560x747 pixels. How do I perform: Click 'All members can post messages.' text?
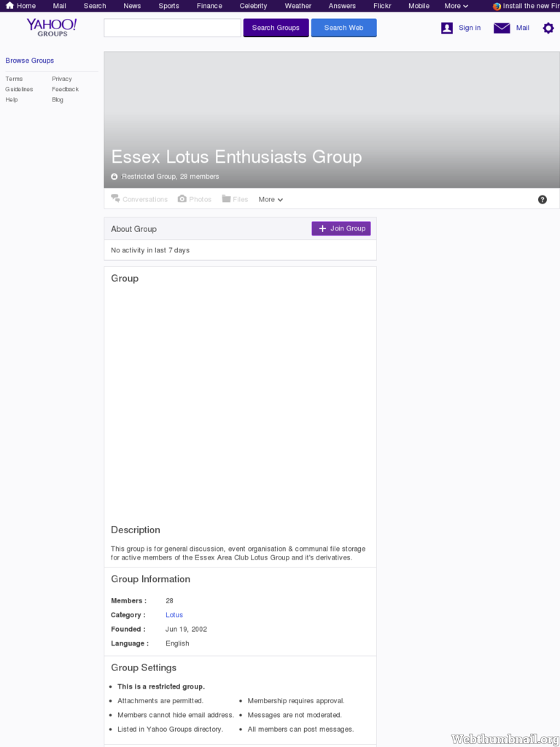[x=300, y=729]
